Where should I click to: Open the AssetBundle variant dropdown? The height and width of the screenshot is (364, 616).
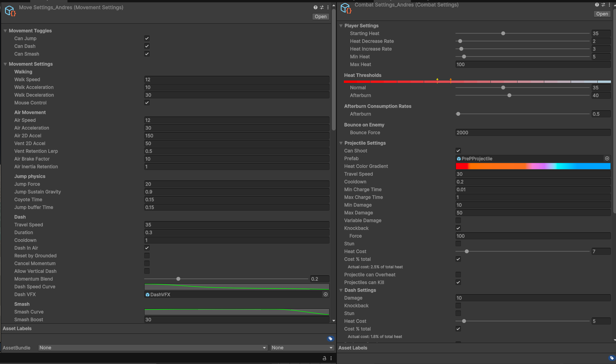click(302, 348)
